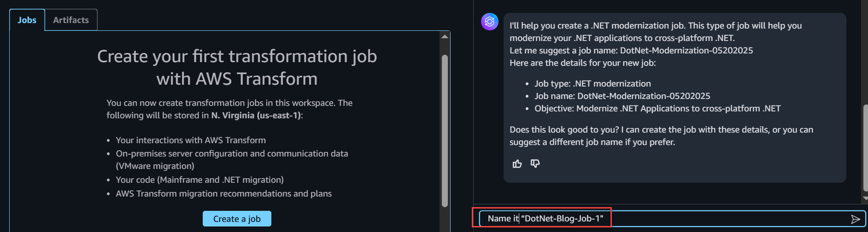Click the jobs panel vertical scrollbar thumb
The width and height of the screenshot is (868, 232).
(x=445, y=131)
